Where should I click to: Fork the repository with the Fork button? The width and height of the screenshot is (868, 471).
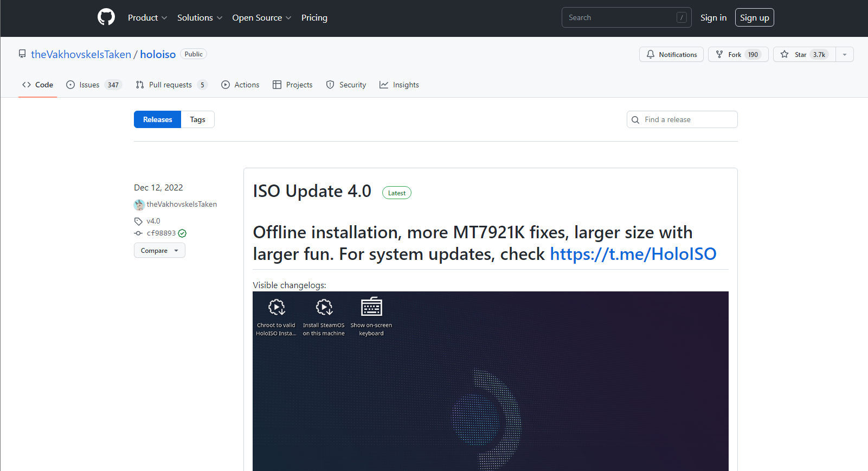pyautogui.click(x=738, y=54)
